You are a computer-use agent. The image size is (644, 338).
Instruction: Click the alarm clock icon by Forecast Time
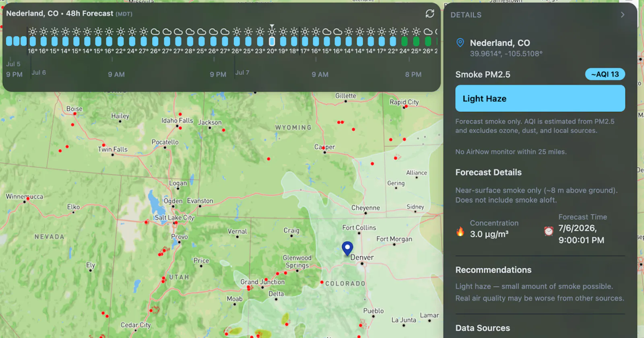coord(549,231)
